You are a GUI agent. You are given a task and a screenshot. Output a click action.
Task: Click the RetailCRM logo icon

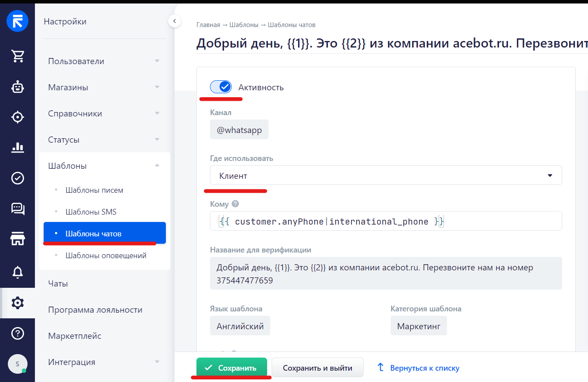click(17, 21)
